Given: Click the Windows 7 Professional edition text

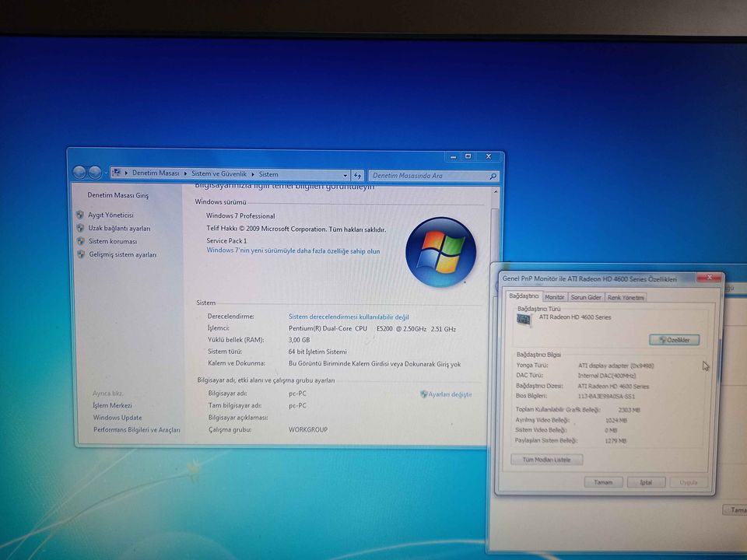Looking at the screenshot, I should [x=240, y=215].
